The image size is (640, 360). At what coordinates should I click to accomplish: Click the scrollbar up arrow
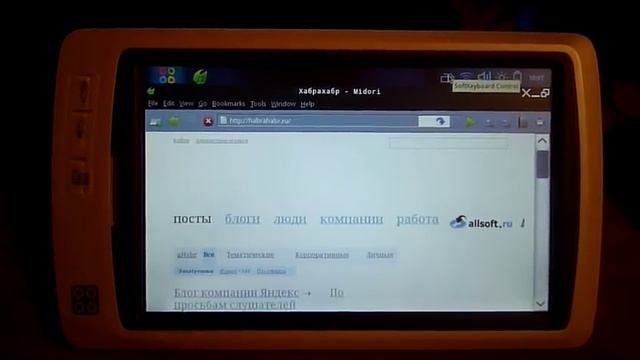(x=542, y=141)
